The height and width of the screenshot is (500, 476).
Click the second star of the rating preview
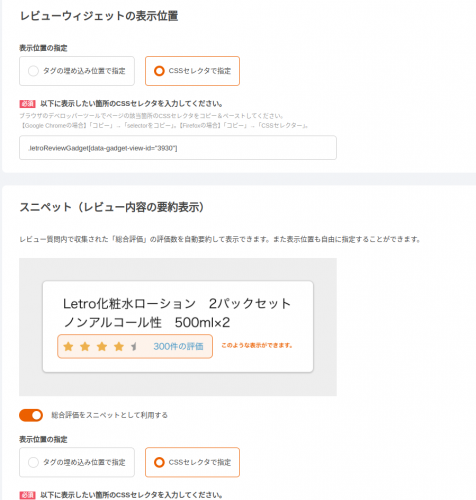(85, 347)
